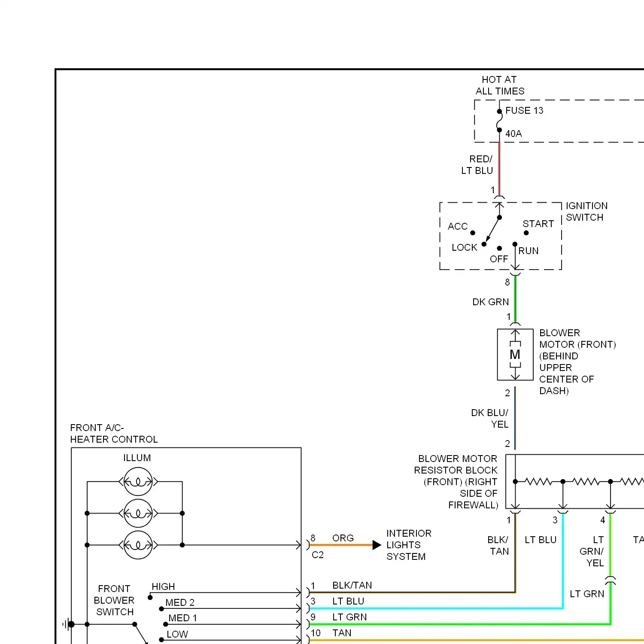644x644 pixels.
Task: Select the "RED/ LT BLU" wire label
Action: pos(477,165)
